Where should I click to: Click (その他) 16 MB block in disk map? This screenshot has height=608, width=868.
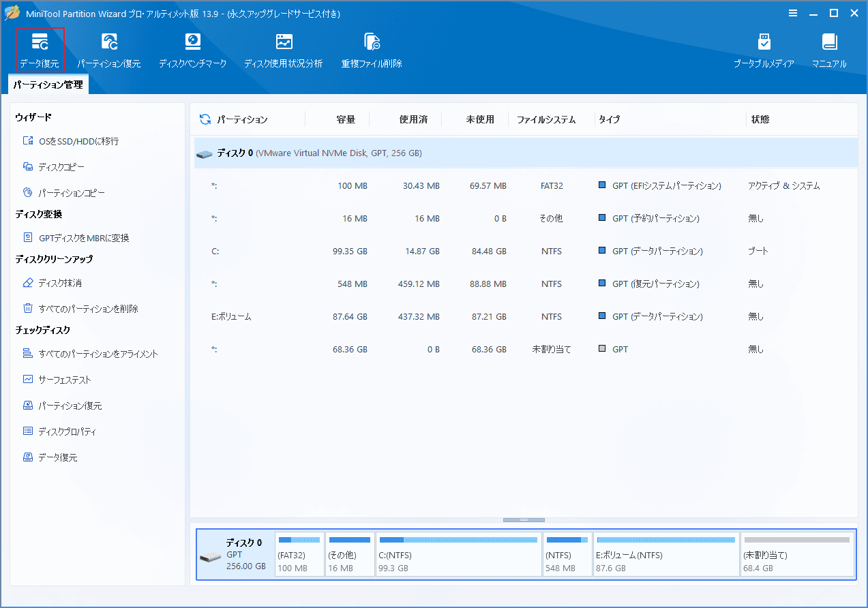(x=350, y=554)
